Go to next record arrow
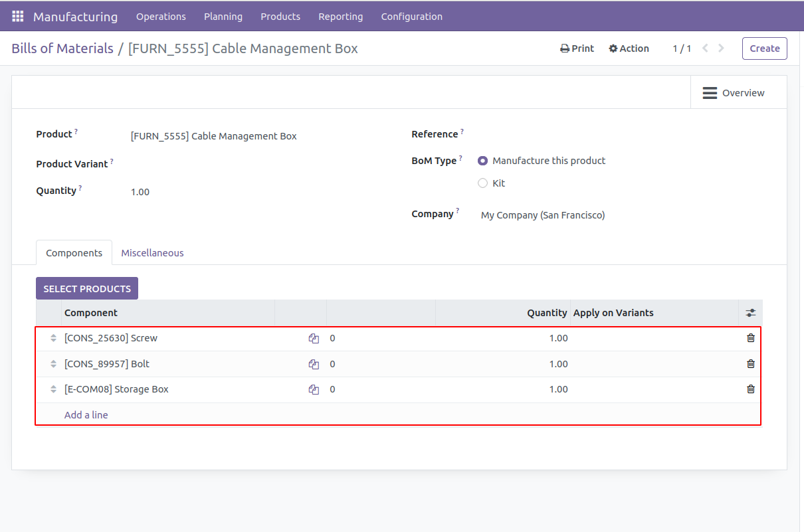804x532 pixels. (x=722, y=48)
